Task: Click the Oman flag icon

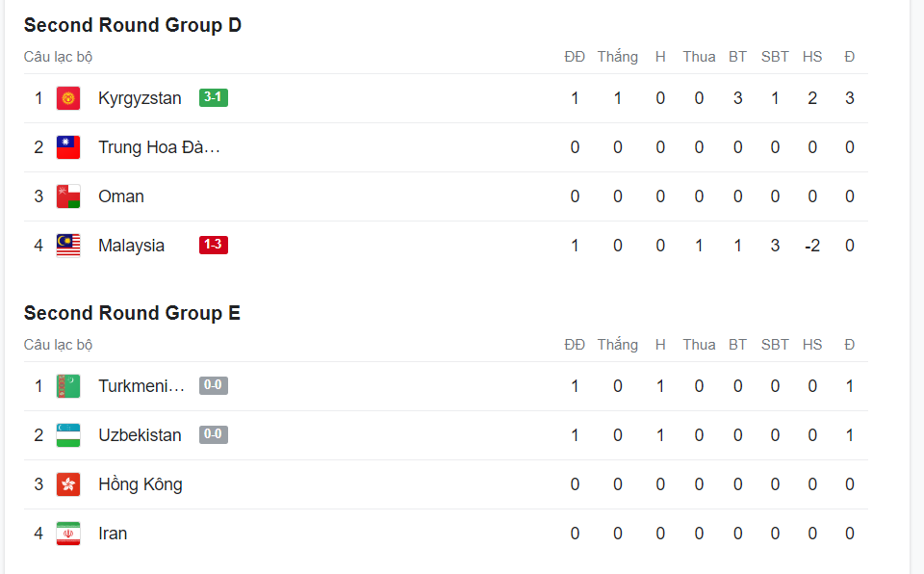Action: tap(68, 196)
